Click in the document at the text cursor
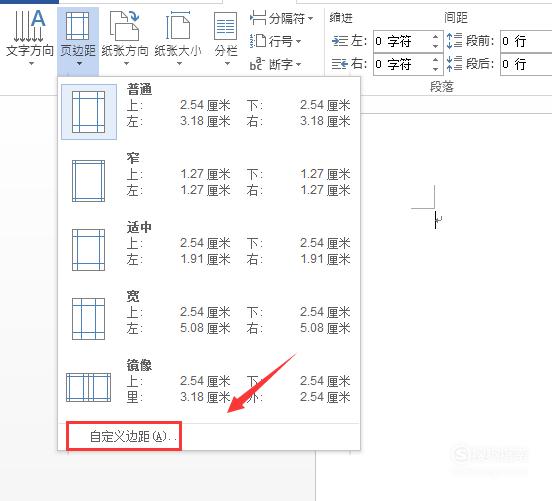Viewport: 552px width, 501px height. (x=436, y=220)
